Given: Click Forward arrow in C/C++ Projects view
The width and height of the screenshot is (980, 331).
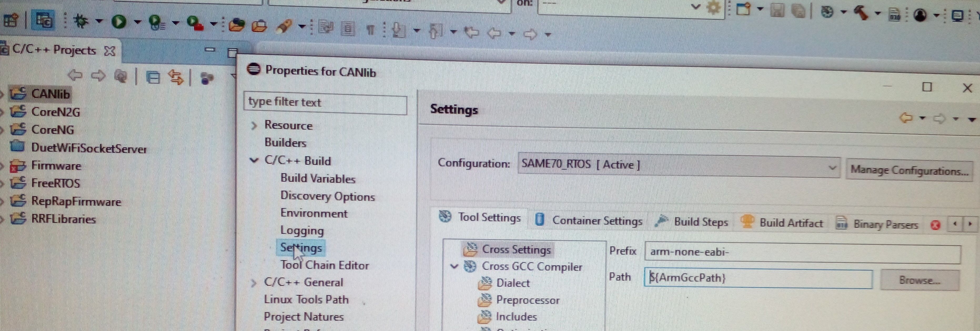Looking at the screenshot, I should point(99,76).
